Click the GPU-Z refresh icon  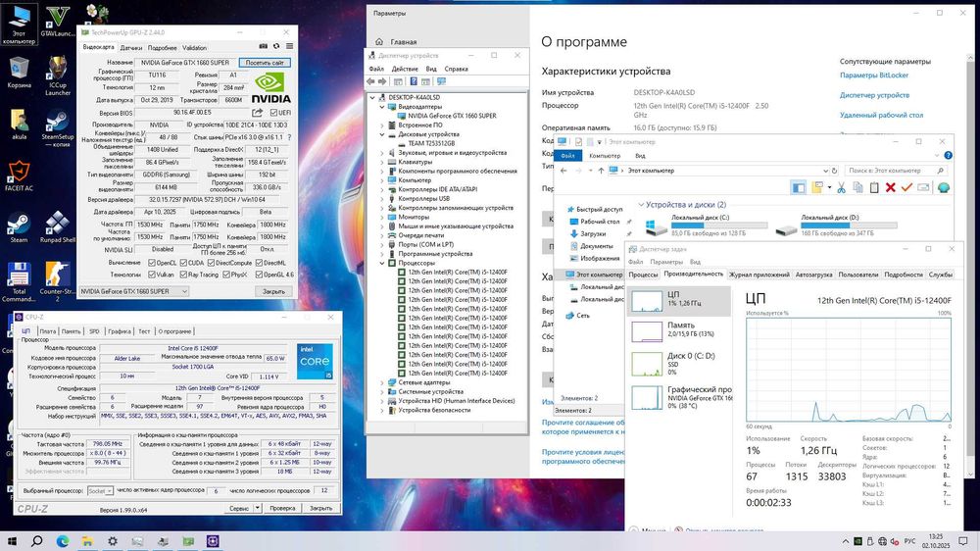pyautogui.click(x=276, y=46)
